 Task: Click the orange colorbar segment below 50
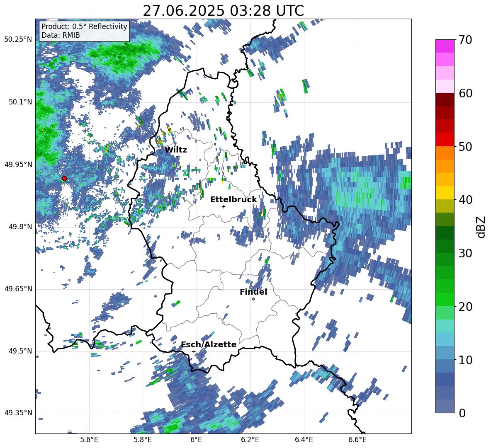click(x=445, y=153)
